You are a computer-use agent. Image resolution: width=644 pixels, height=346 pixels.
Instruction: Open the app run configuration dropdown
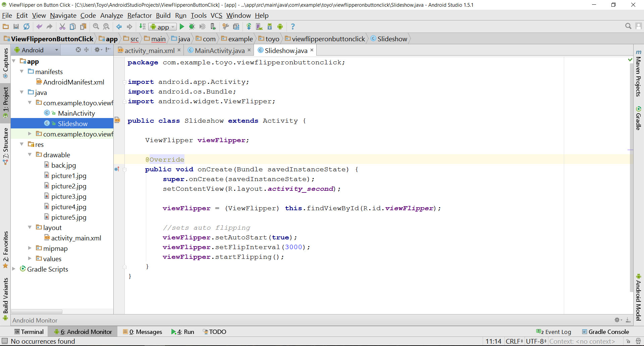[x=163, y=27]
